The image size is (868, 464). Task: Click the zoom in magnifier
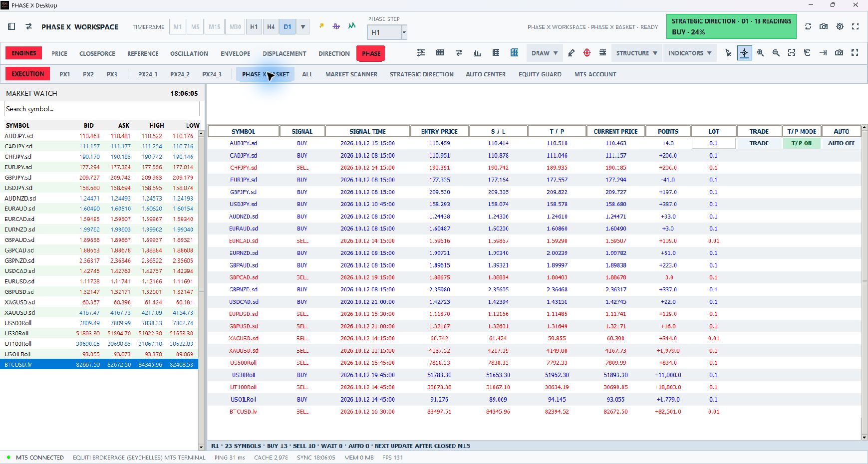click(x=760, y=53)
